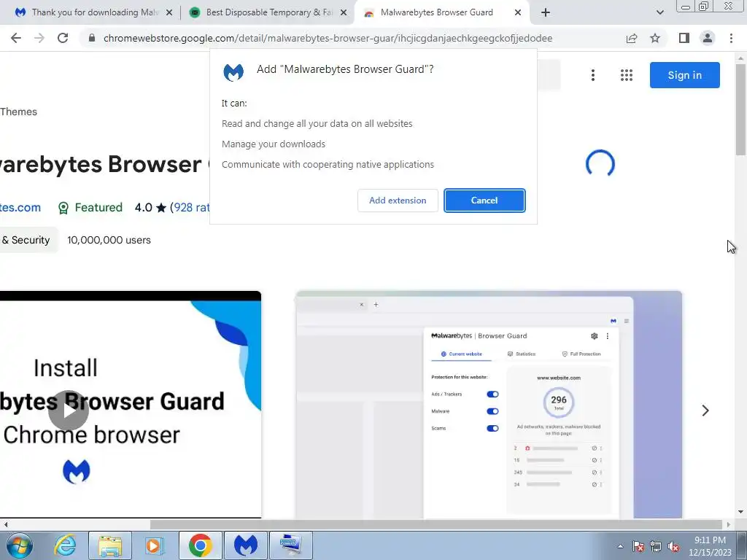Go back using browser back arrow
747x560 pixels.
[x=16, y=38]
